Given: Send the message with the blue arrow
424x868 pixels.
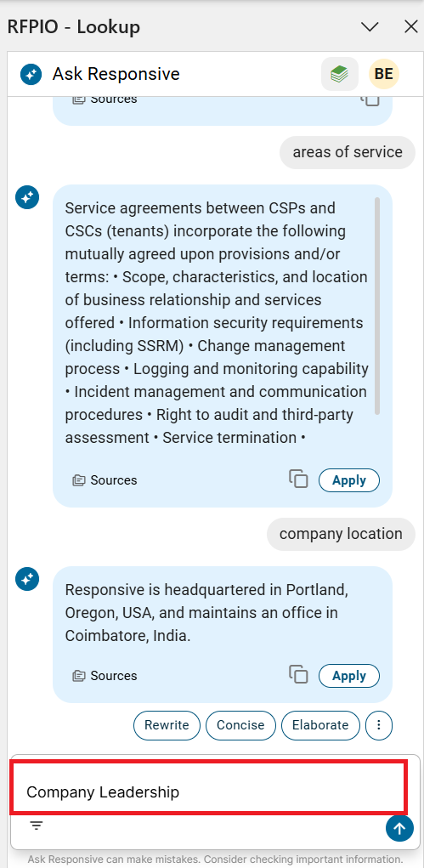Looking at the screenshot, I should 399,828.
